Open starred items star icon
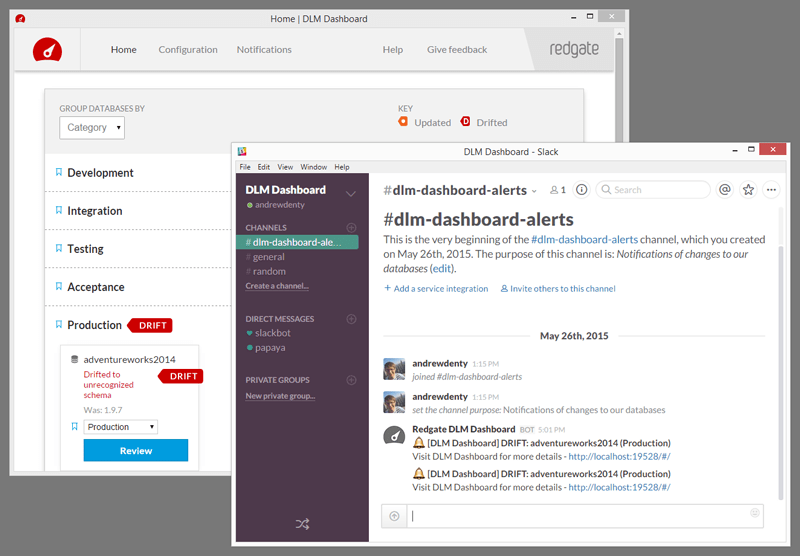 pos(748,190)
